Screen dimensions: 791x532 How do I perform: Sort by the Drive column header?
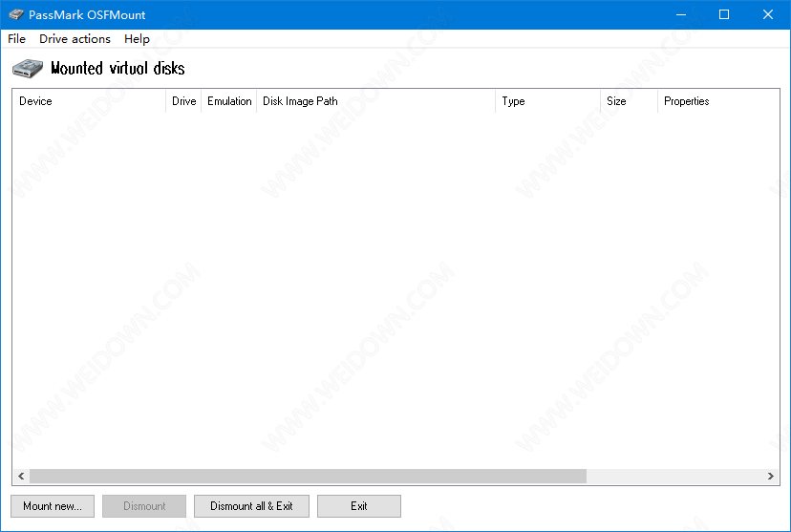183,101
